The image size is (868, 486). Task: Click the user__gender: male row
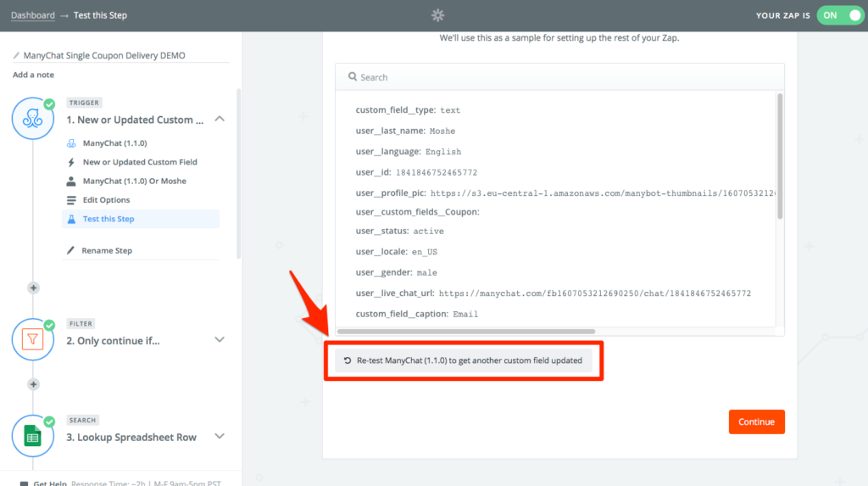pos(397,272)
